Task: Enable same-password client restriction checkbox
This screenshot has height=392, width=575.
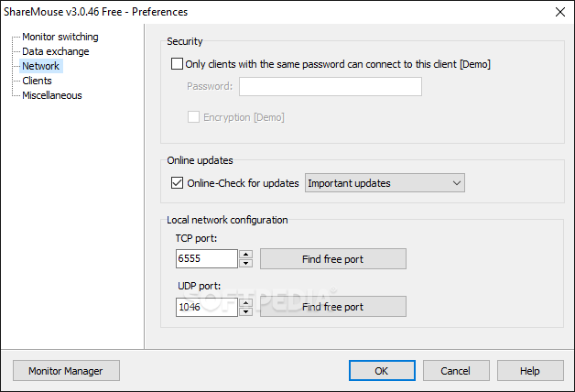Action: [x=177, y=64]
